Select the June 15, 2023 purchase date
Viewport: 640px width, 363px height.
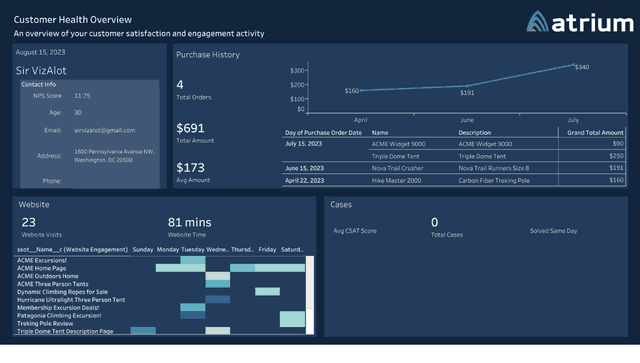pos(304,168)
